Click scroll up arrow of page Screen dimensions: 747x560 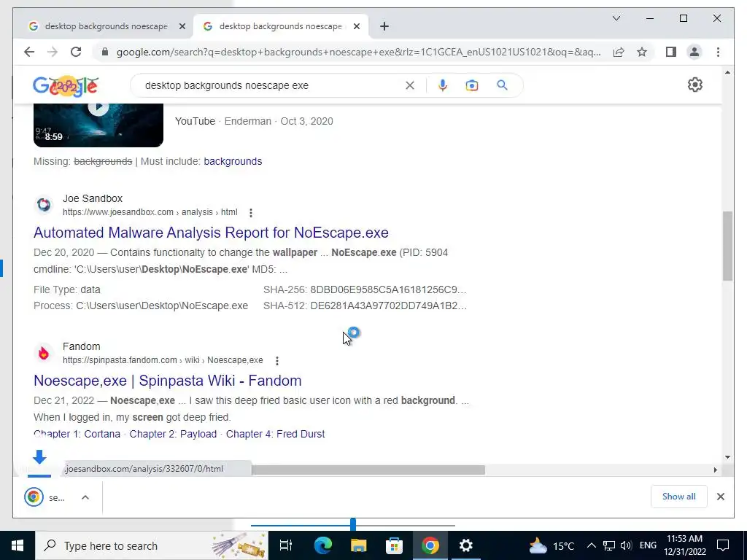(727, 72)
